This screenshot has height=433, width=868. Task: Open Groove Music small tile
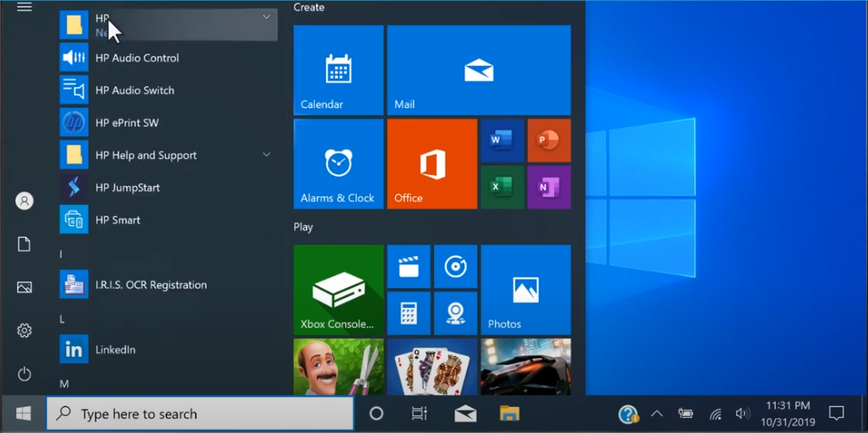coord(456,266)
